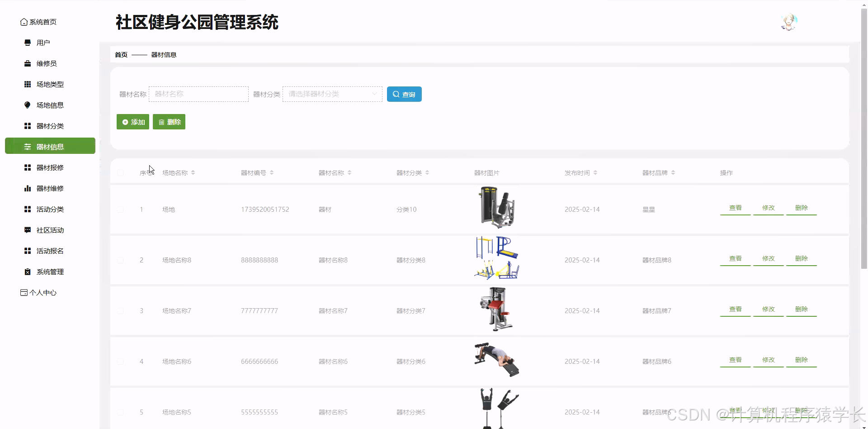Navigate to 首页 in the breadcrumb
Image resolution: width=868 pixels, height=429 pixels.
(121, 54)
